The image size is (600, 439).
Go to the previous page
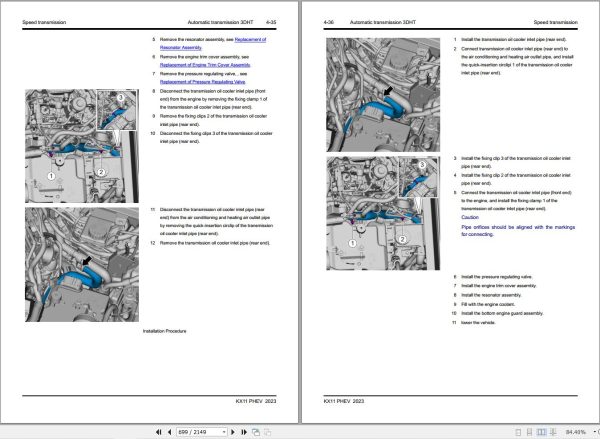pyautogui.click(x=170, y=432)
